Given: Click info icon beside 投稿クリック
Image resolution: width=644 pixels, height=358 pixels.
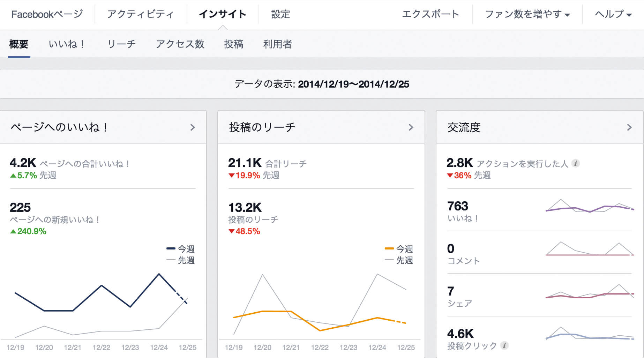Looking at the screenshot, I should pyautogui.click(x=504, y=345).
